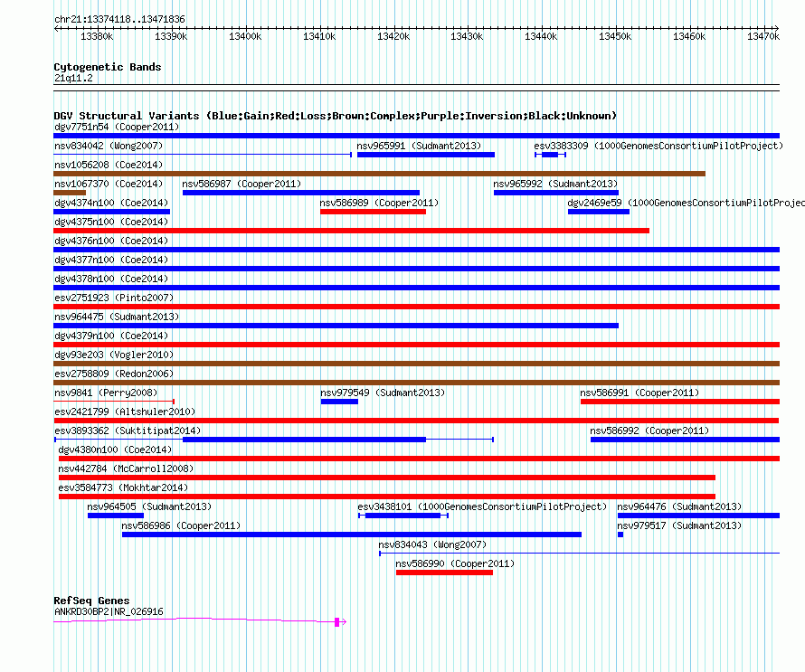The width and height of the screenshot is (805, 672).
Task: Select nsv964505 (Sudmant2013) label
Action: click(149, 506)
